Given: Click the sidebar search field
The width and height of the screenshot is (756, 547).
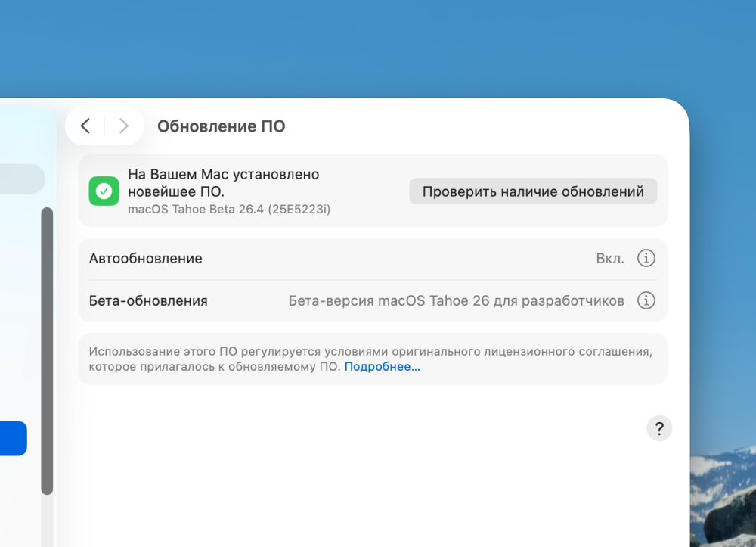Looking at the screenshot, I should coord(22,179).
